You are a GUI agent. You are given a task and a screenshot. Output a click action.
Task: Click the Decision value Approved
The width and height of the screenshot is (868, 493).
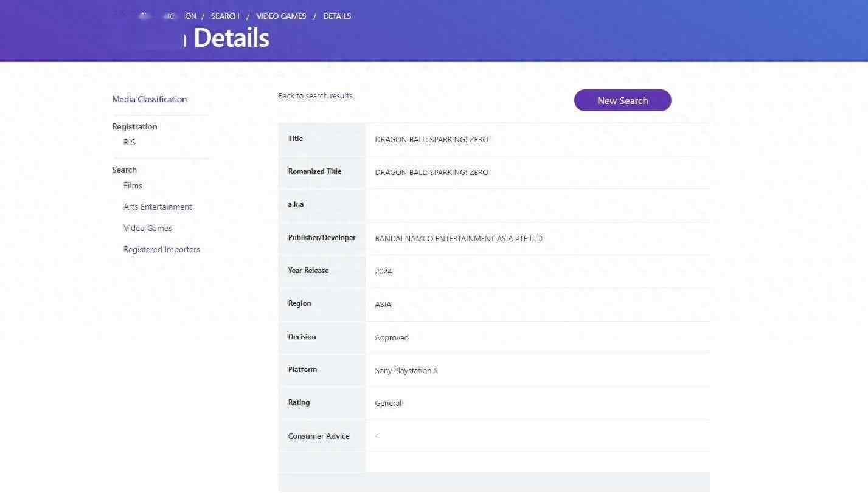tap(392, 337)
